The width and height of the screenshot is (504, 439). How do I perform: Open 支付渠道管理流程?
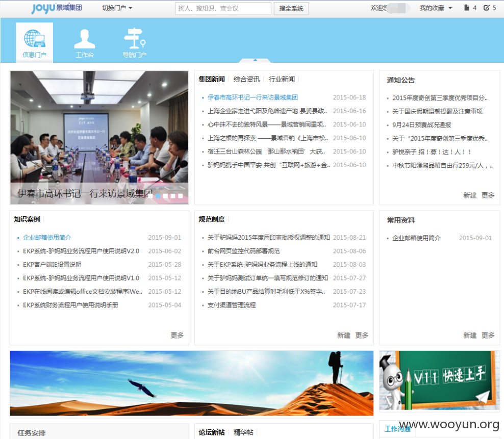tap(232, 305)
